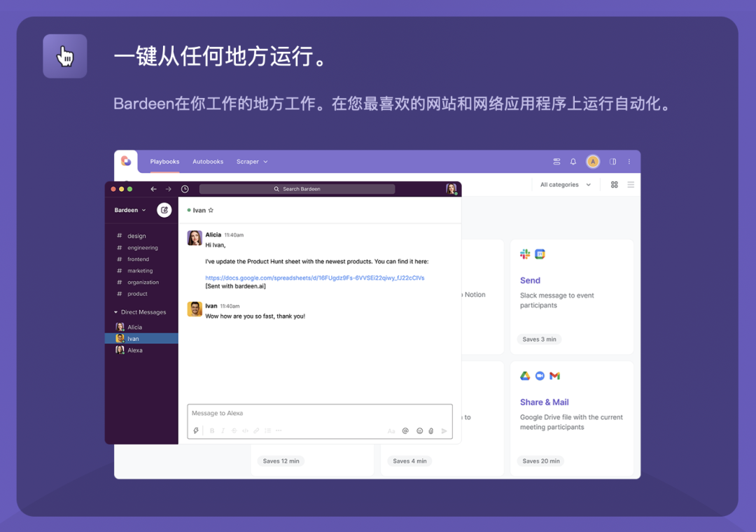The image size is (756, 532).
Task: Expand the Bardeen workspace menu
Action: 129,210
